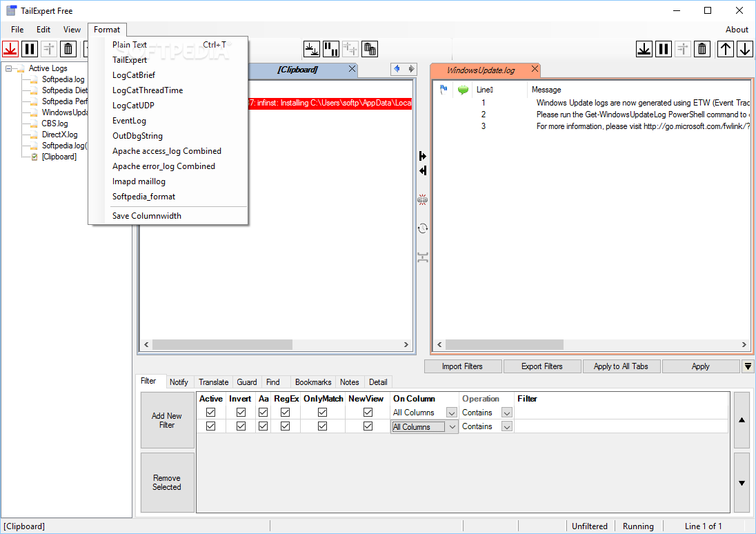756x534 pixels.
Task: Click the green speech bubble column header
Action: click(x=464, y=89)
